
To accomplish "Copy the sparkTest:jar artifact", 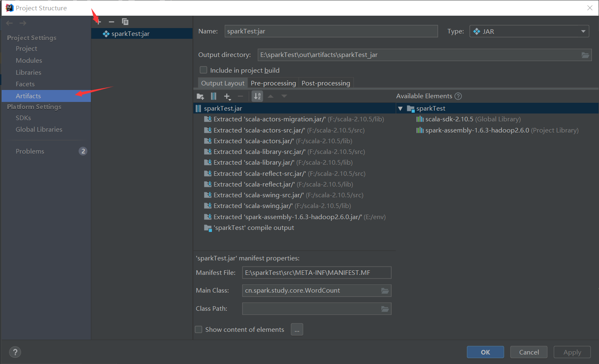I will click(125, 21).
